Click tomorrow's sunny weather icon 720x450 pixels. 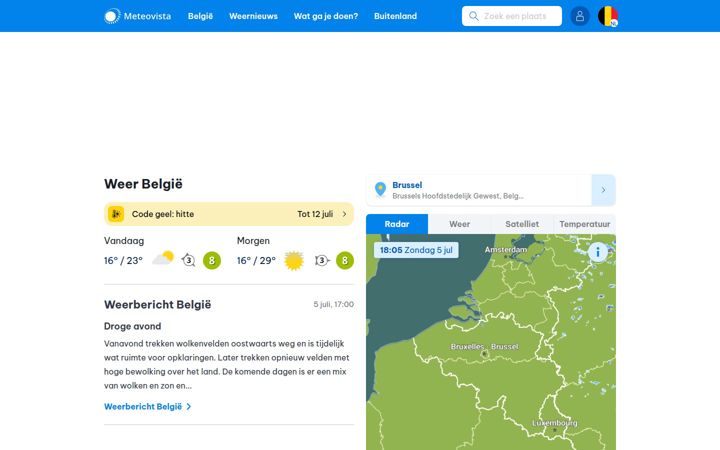pos(294,260)
